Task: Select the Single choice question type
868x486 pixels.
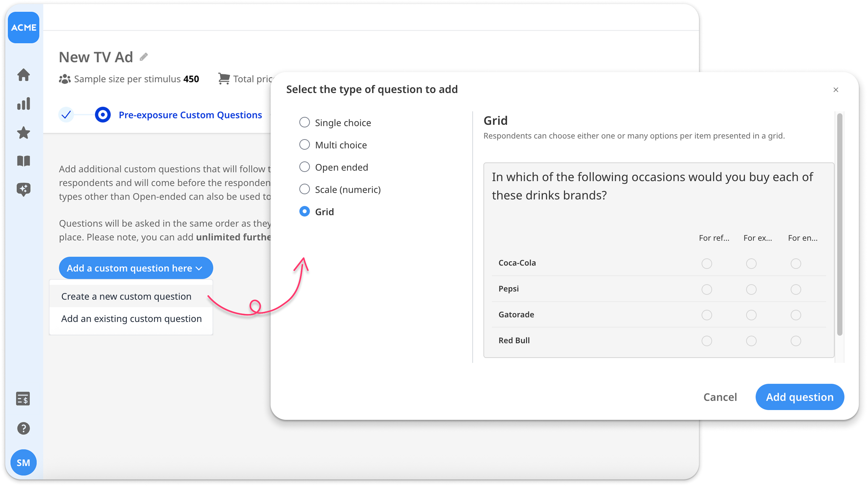Action: click(304, 122)
